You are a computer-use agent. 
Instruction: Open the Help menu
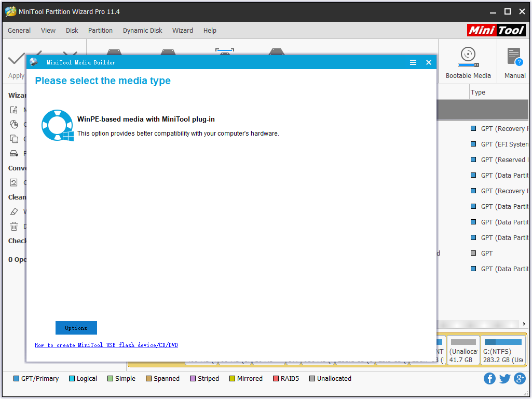210,31
